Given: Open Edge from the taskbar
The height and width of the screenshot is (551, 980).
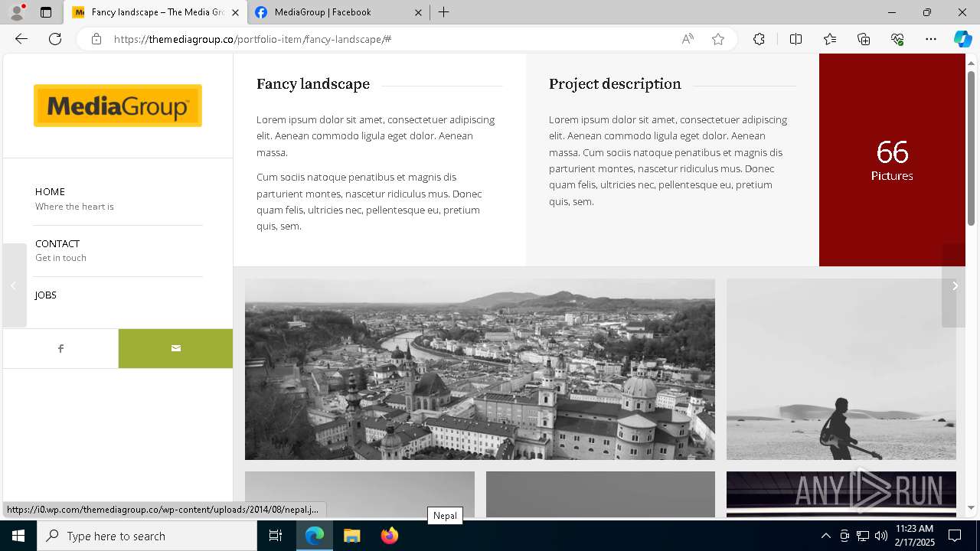Looking at the screenshot, I should coord(315,536).
